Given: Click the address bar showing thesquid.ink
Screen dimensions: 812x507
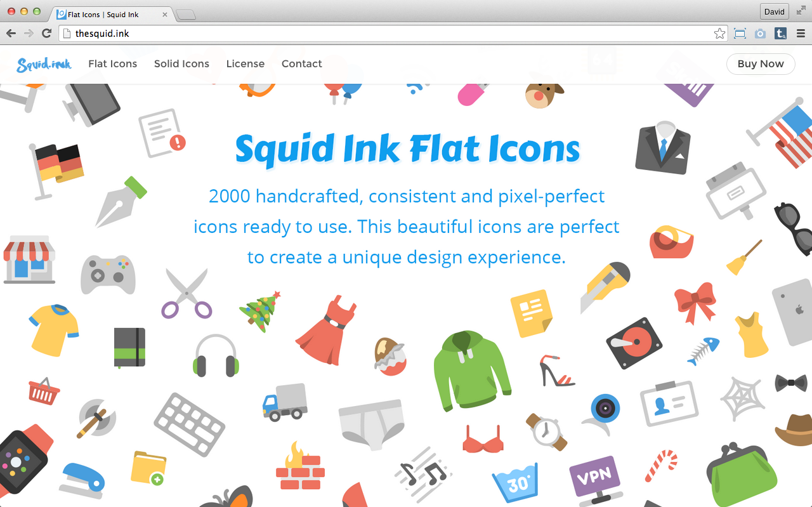Looking at the screenshot, I should 393,34.
